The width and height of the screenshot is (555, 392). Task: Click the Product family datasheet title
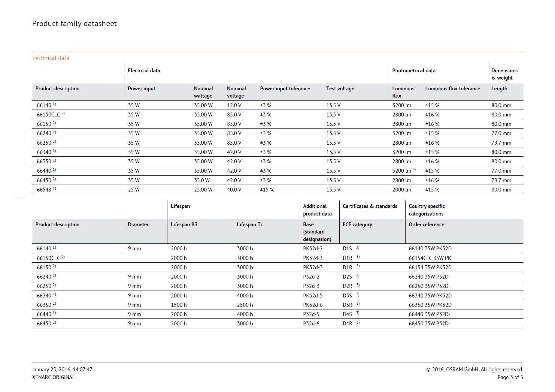click(x=74, y=24)
